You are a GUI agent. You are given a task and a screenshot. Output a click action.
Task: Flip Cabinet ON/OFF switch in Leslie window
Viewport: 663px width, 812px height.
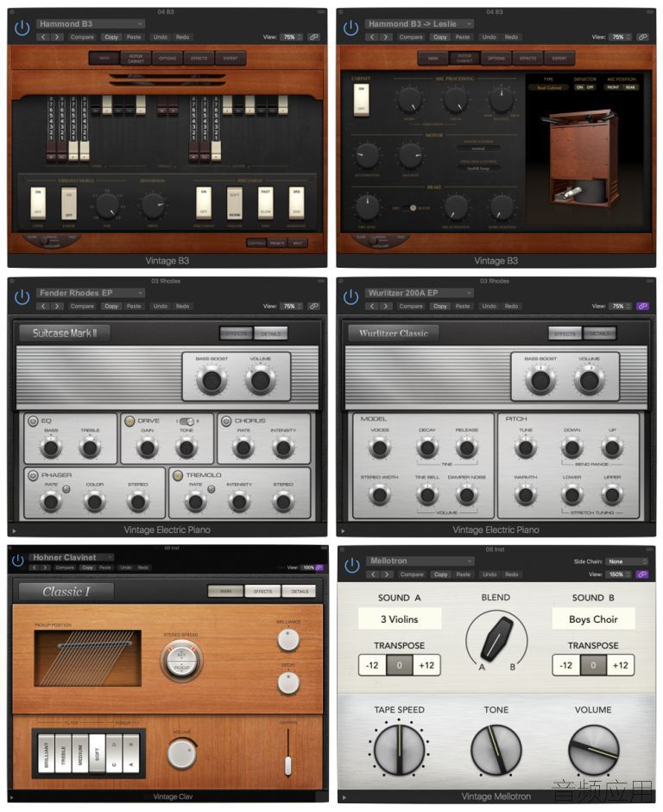(x=361, y=99)
